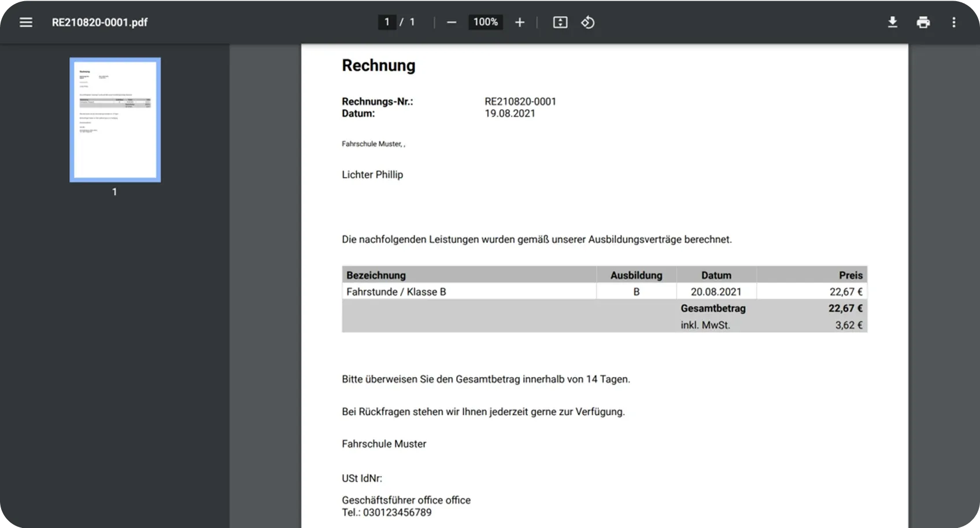Click the RE210820-0001.pdf file title
Screen dimensions: 980x528
pos(99,23)
